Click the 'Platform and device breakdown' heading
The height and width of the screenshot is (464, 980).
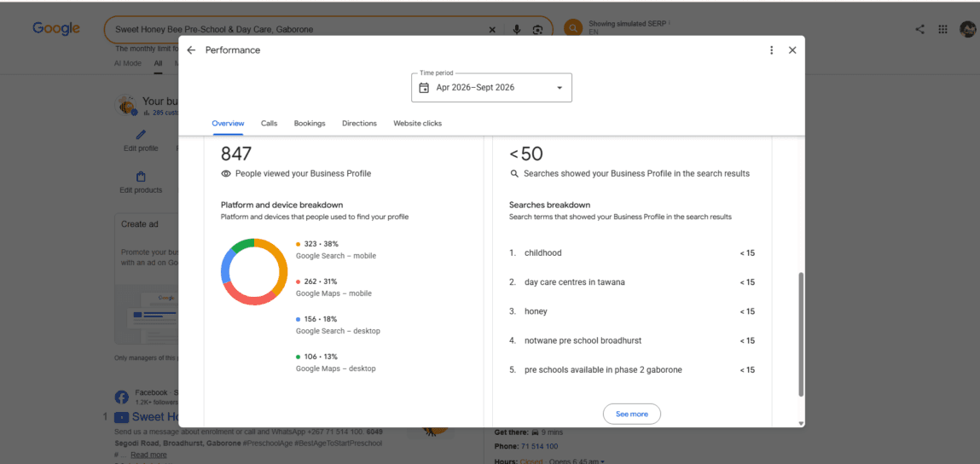[x=281, y=205]
